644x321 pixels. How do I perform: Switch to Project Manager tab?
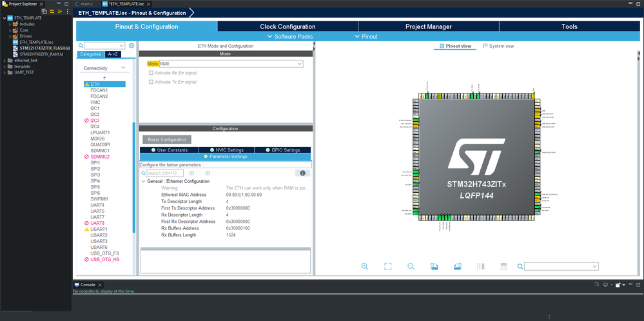coord(429,26)
